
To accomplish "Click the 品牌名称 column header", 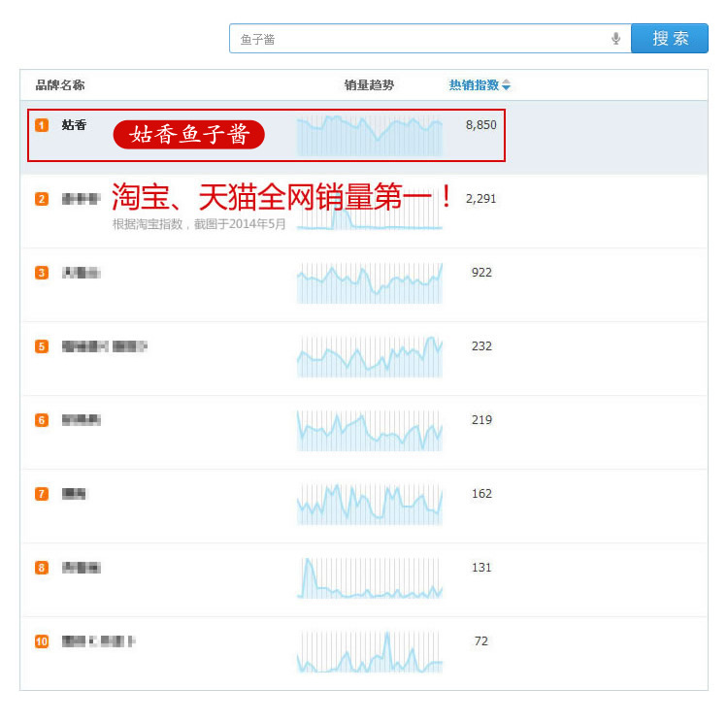I will pyautogui.click(x=60, y=85).
